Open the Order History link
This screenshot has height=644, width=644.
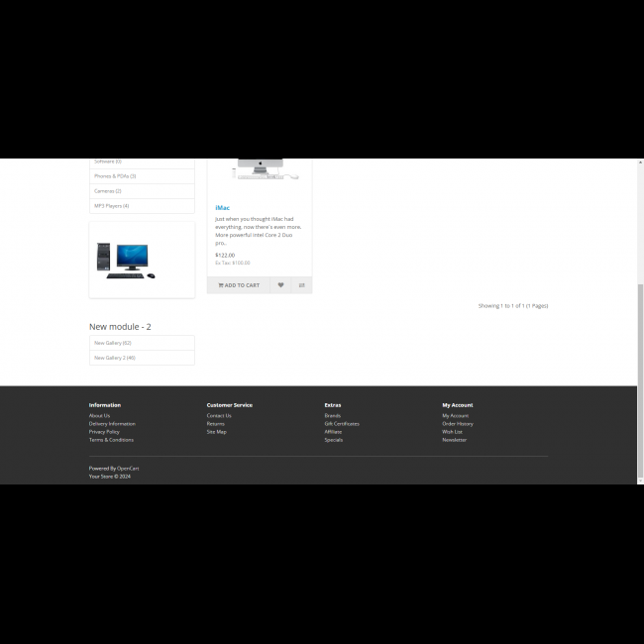point(458,424)
